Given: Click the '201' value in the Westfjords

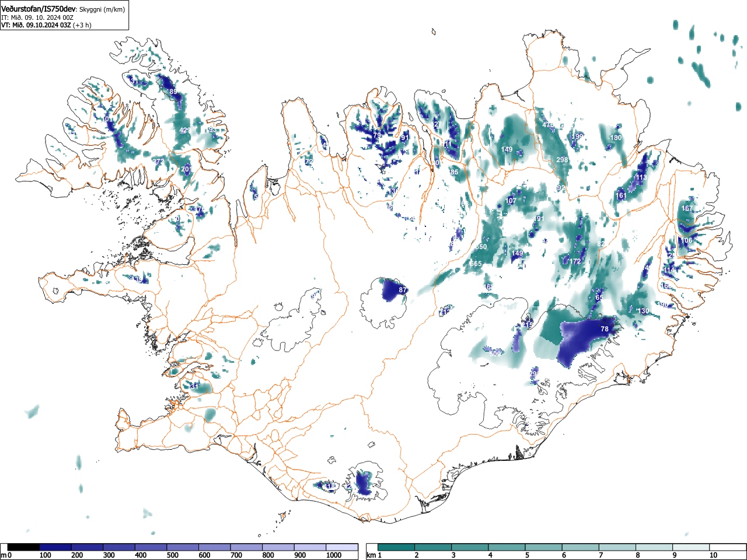Looking at the screenshot, I should pos(186,169).
